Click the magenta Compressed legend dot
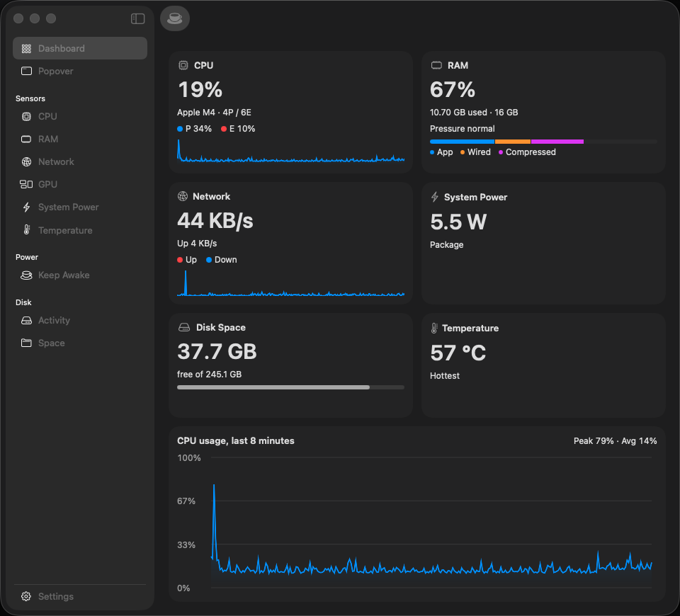680x616 pixels. click(501, 152)
